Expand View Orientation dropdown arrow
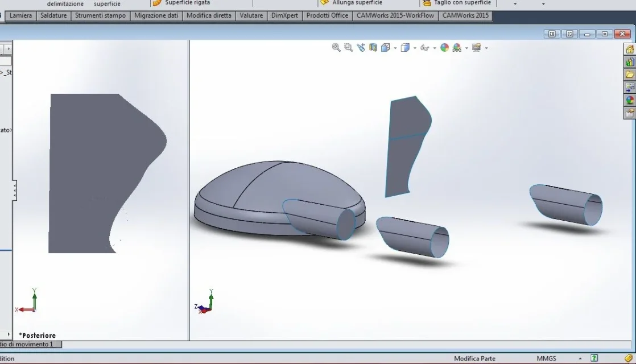This screenshot has width=636, height=364. pyautogui.click(x=395, y=48)
